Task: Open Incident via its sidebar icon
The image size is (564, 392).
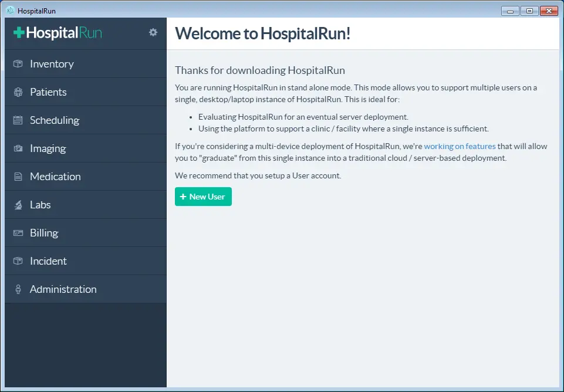Action: click(x=18, y=261)
